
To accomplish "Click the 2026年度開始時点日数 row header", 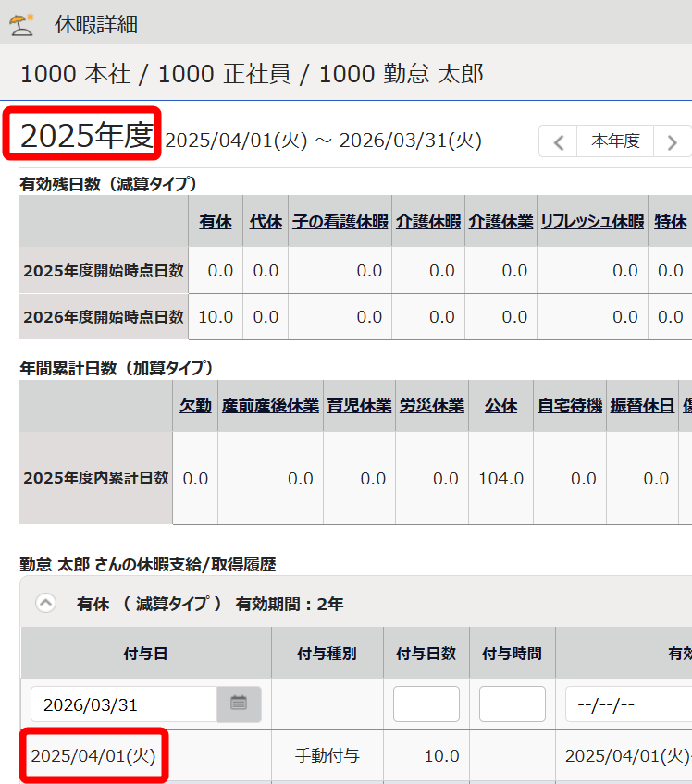I will click(104, 317).
